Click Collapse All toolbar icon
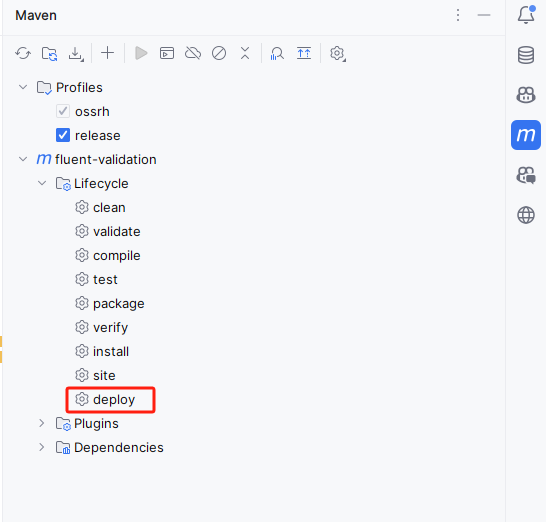Screen dimensions: 546x522 tap(245, 53)
